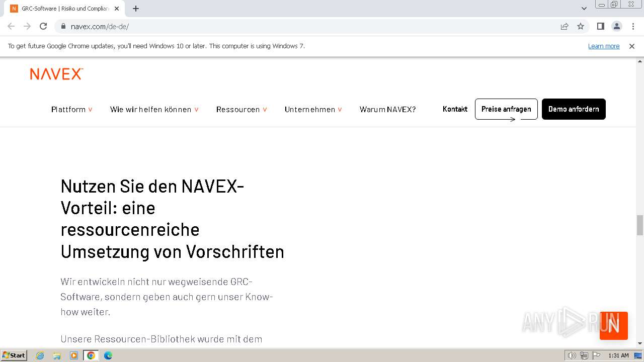The image size is (644, 362).
Task: Reload the page with refresh icon
Action: coord(43,26)
